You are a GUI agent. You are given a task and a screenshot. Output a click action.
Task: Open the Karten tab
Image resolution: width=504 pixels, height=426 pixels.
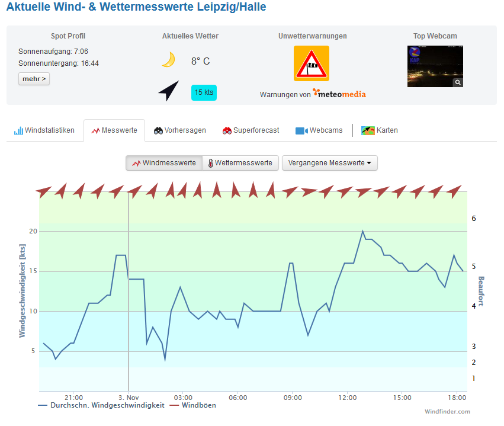pyautogui.click(x=380, y=130)
